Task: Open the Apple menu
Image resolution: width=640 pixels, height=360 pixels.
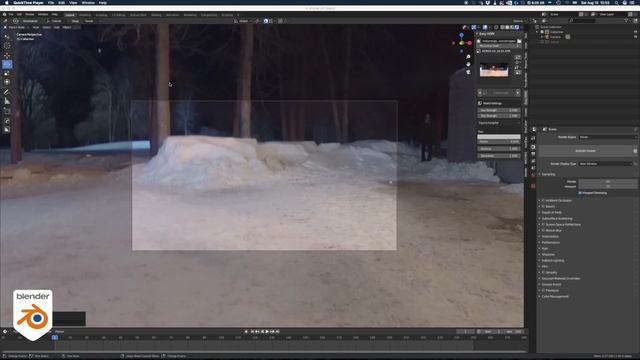Action: click(6, 2)
